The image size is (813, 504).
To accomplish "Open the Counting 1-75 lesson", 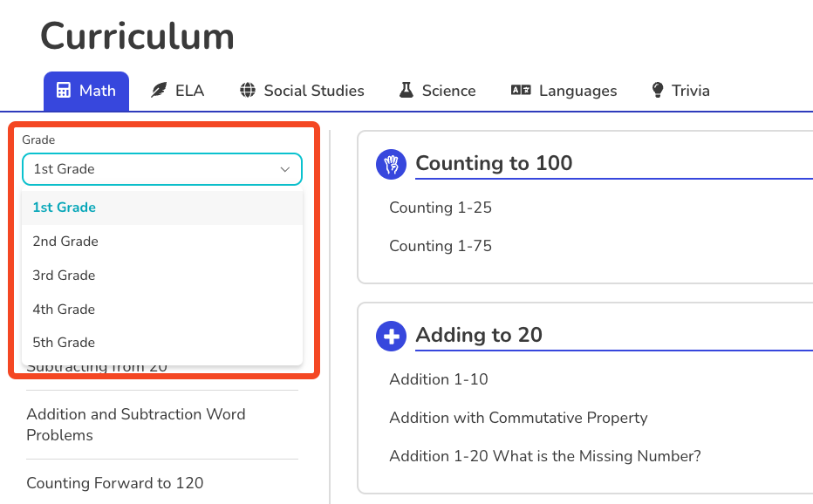I will click(441, 246).
